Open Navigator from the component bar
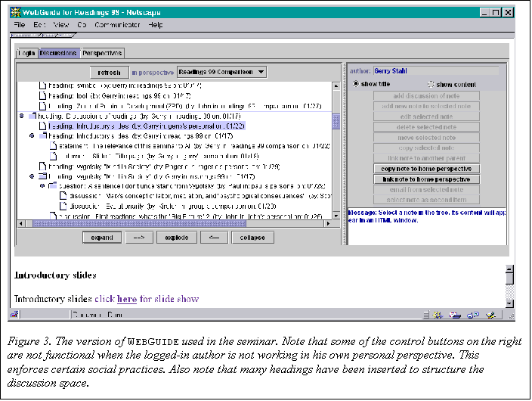 (438, 315)
